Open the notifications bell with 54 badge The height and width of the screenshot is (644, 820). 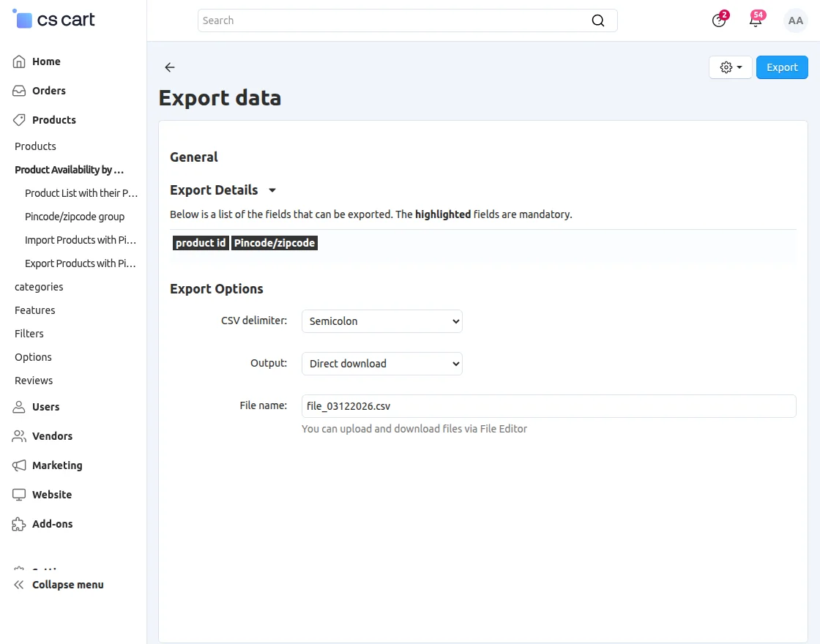click(756, 20)
